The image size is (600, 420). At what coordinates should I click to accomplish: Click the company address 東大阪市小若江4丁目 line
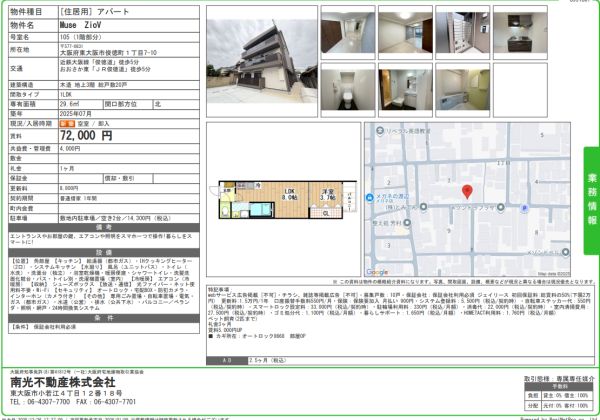66,393
